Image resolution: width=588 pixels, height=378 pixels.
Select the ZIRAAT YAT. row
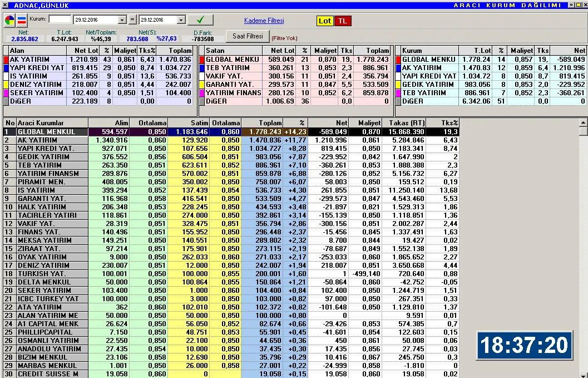(231, 248)
